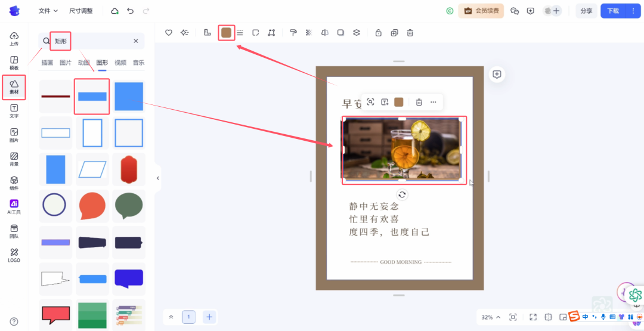
Task: Click the duplicate icon in top toolbar
Action: [x=394, y=33]
